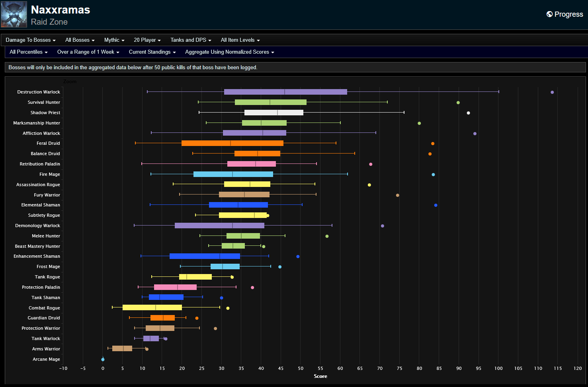Click the Destruction Warlock outlier dot
This screenshot has height=387, width=588.
(x=552, y=92)
